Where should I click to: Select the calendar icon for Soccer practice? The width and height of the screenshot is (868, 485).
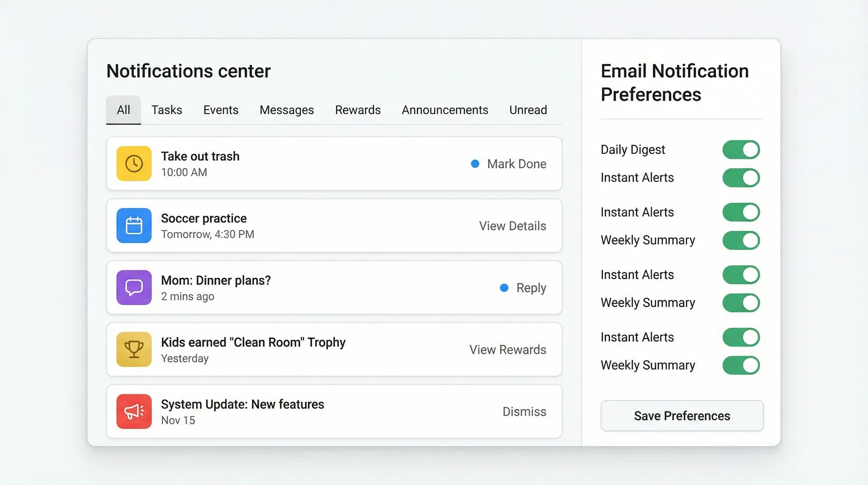(x=133, y=226)
